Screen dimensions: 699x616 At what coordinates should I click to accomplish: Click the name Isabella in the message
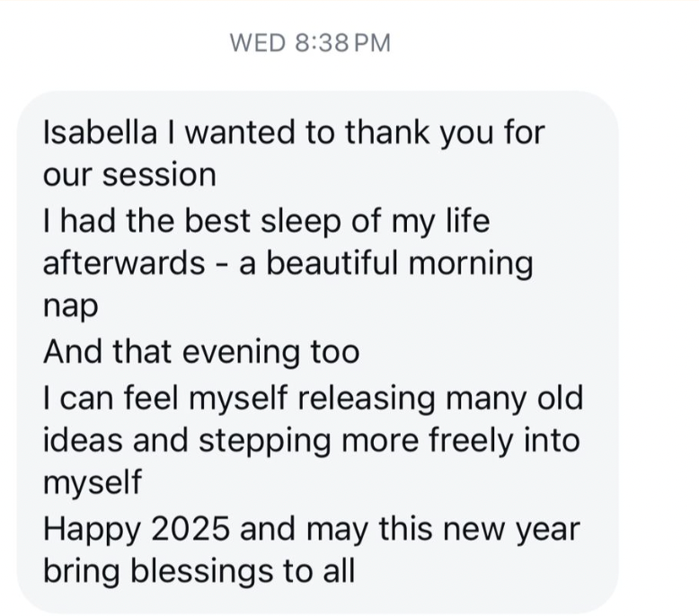click(101, 132)
